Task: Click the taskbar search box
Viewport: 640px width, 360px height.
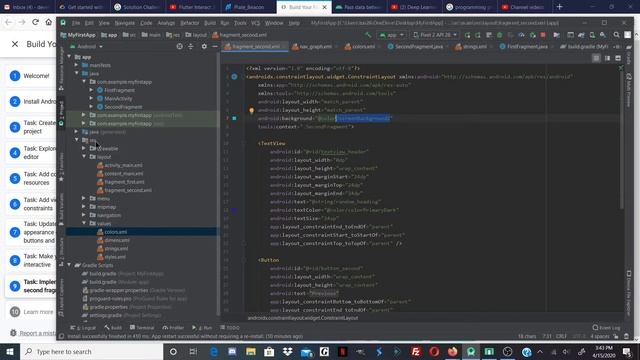Action: pos(91,351)
